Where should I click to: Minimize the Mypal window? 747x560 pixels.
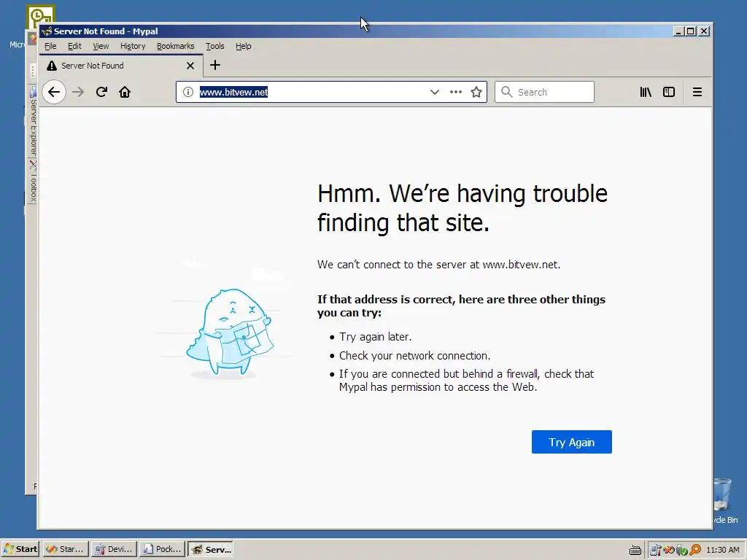point(679,31)
